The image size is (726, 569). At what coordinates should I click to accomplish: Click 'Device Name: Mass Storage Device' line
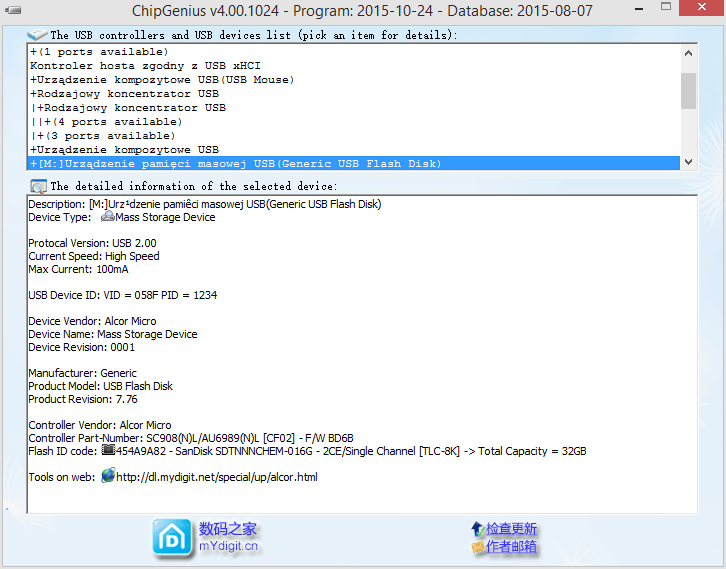click(113, 334)
